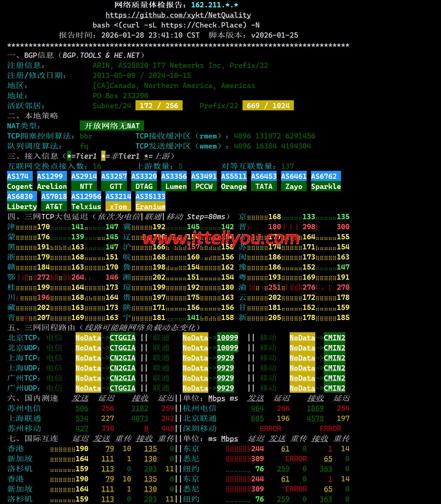Select the AS1299 Arelion badge
This screenshot has width=441, height=504.
(x=52, y=181)
